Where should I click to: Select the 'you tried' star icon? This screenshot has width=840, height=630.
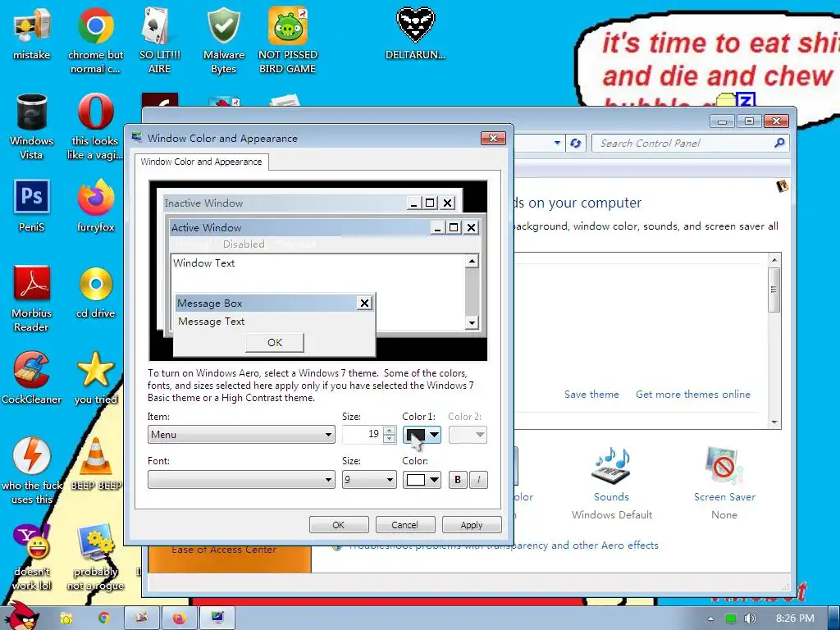click(95, 377)
